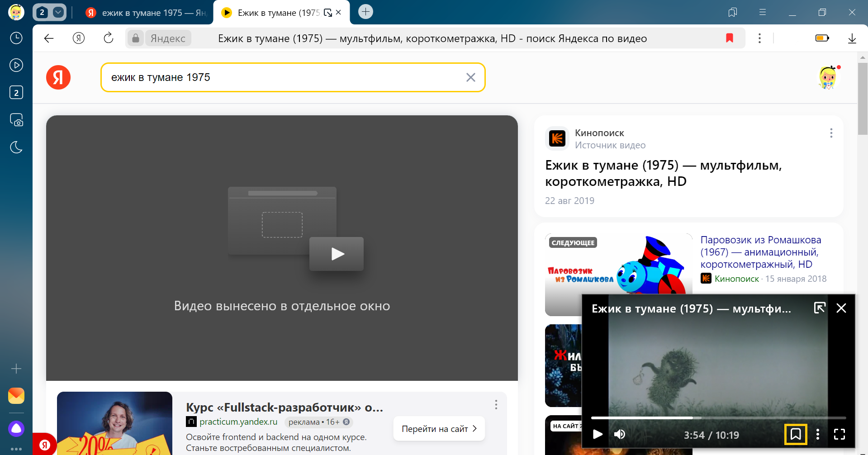Open Yandex Mail icon in sidebar

point(16,396)
